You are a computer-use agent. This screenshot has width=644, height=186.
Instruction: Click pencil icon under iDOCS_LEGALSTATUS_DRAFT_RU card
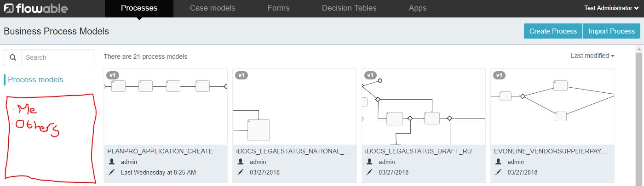(x=370, y=172)
